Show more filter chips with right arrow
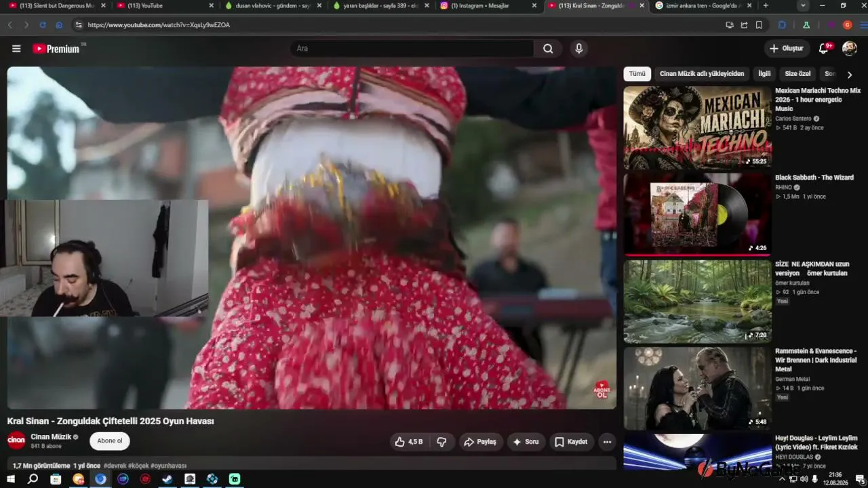This screenshot has width=868, height=488. click(x=850, y=75)
